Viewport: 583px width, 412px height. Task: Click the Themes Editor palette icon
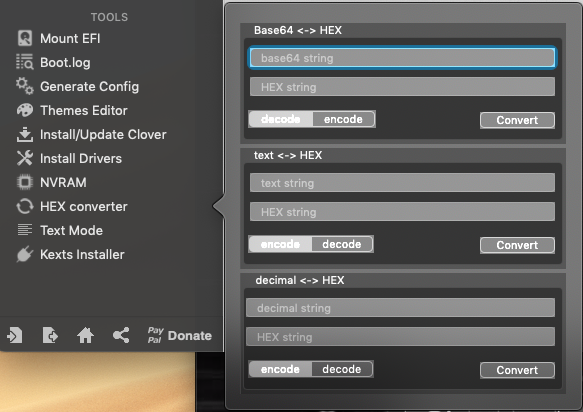pos(25,110)
